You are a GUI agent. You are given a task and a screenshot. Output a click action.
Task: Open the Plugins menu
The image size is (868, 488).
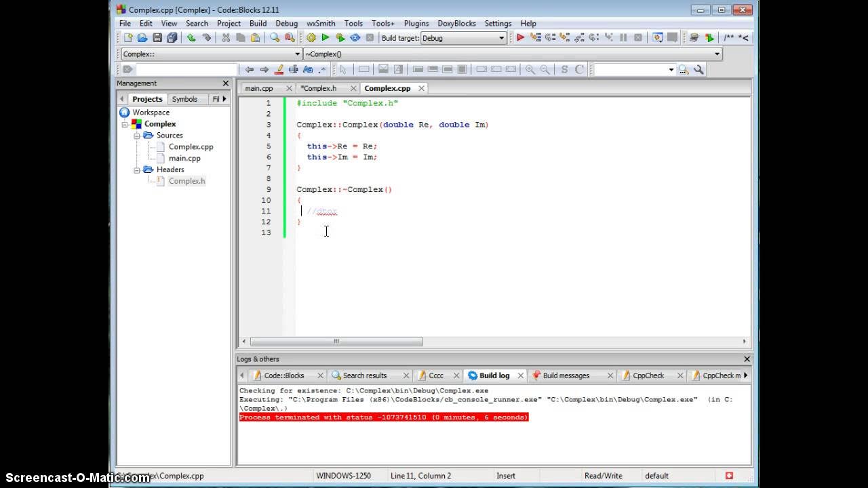(x=416, y=23)
